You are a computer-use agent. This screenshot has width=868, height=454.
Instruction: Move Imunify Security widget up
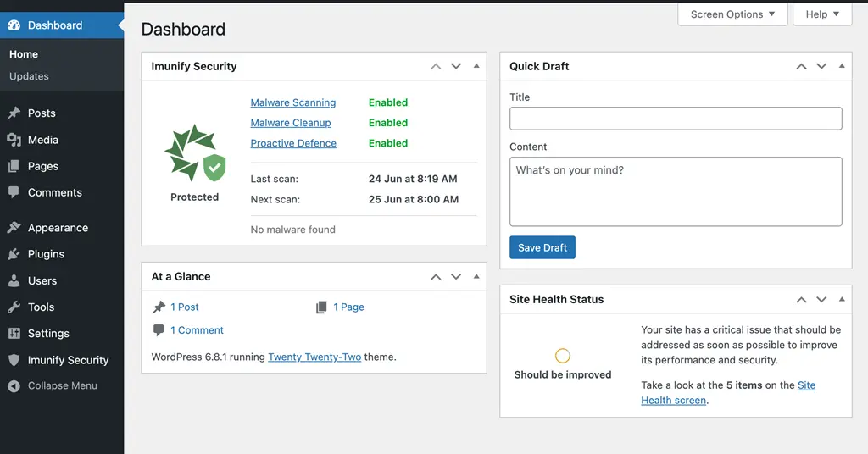436,66
